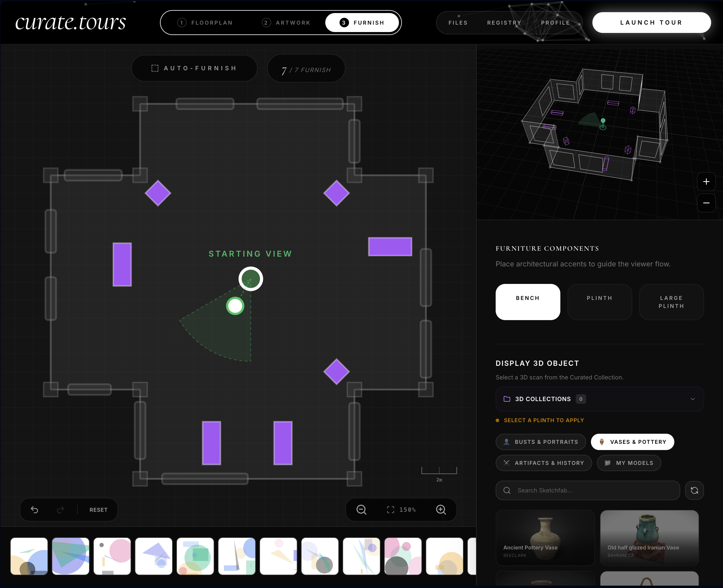Select the Large Plinth option

(x=671, y=302)
